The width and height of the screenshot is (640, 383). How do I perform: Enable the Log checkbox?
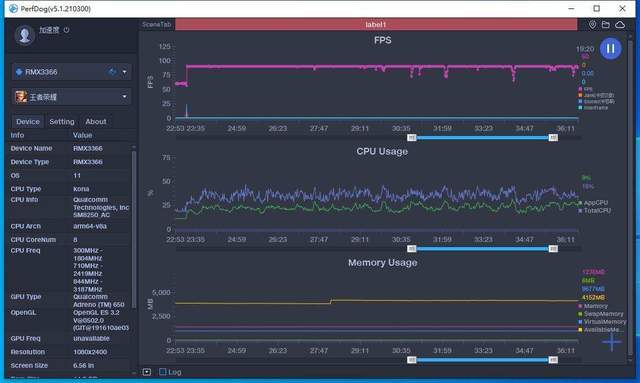click(162, 372)
